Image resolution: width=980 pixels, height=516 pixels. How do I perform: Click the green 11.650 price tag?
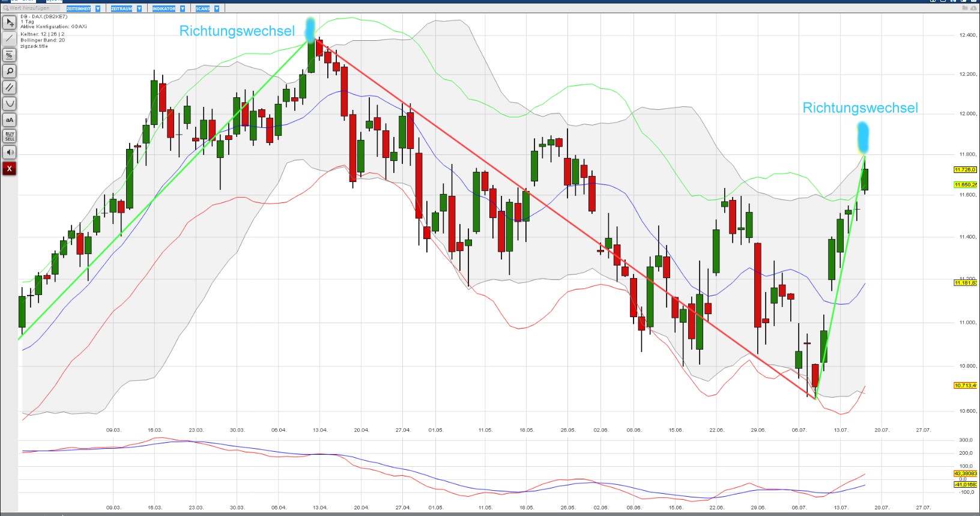click(x=965, y=185)
